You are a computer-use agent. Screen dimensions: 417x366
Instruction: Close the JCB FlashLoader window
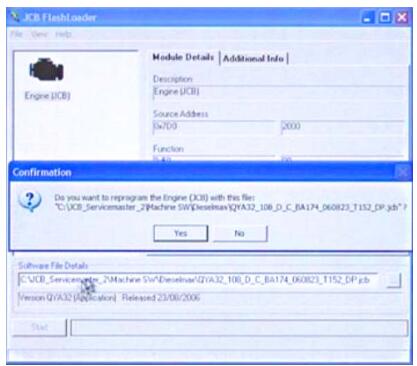pyautogui.click(x=402, y=17)
